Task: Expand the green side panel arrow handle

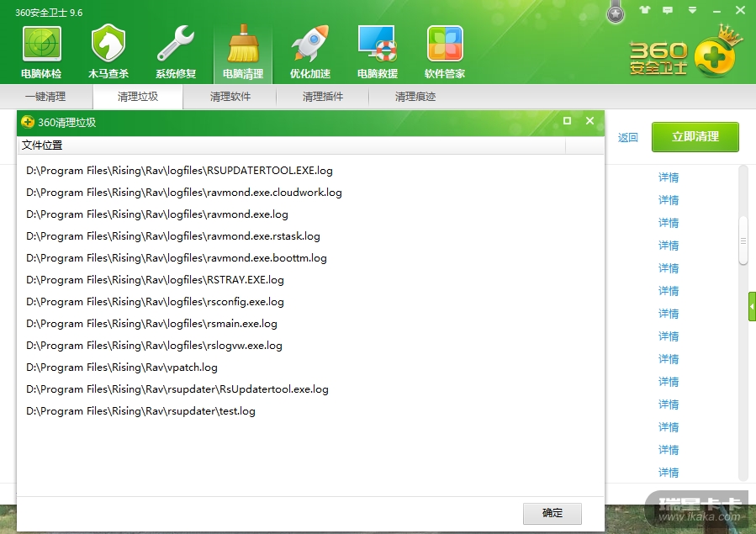Action: pyautogui.click(x=752, y=306)
